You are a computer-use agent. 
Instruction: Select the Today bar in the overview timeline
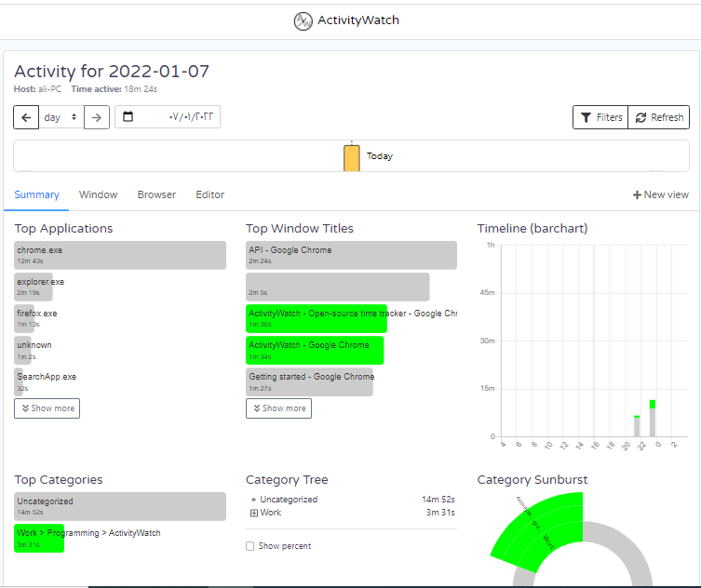[351, 158]
